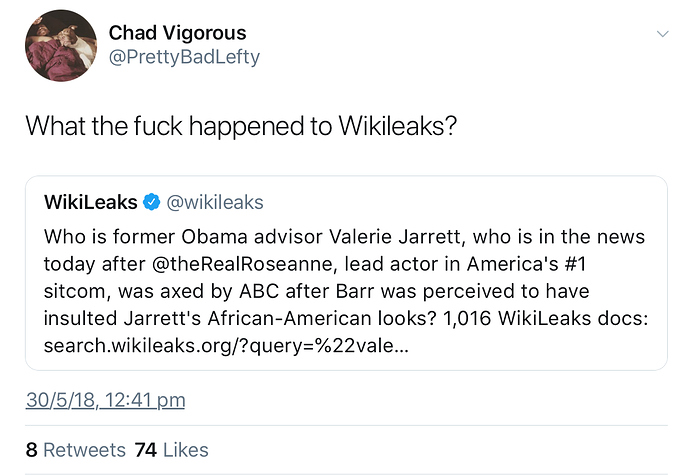This screenshot has height=475, width=690.
Task: Visit the @PrettyBadLefty handle
Action: [184, 57]
